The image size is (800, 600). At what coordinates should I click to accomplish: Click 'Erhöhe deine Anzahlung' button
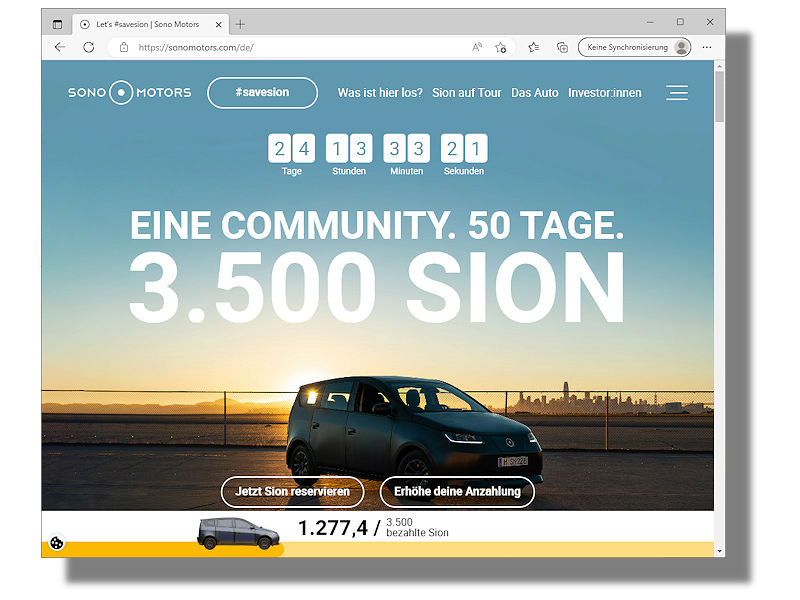pos(457,491)
